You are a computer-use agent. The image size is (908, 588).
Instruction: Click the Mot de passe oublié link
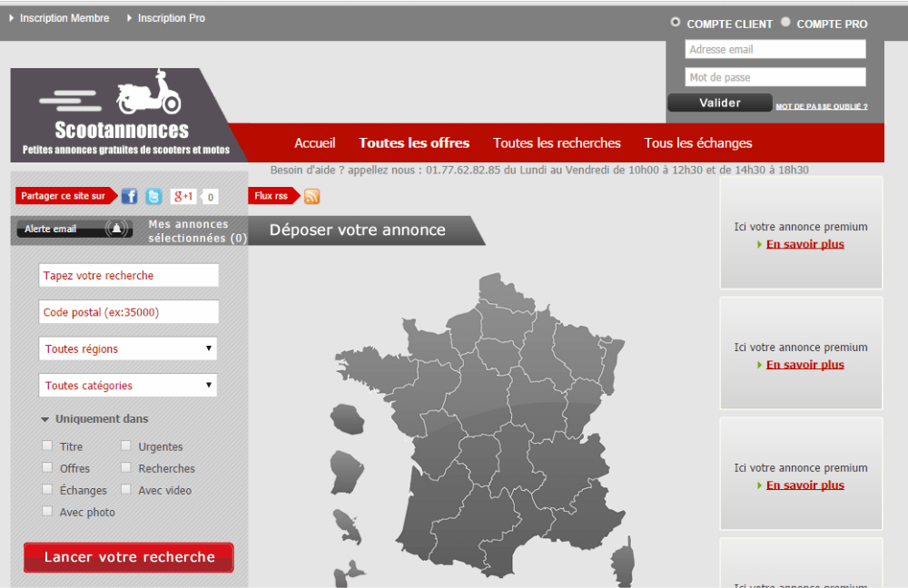click(x=821, y=106)
